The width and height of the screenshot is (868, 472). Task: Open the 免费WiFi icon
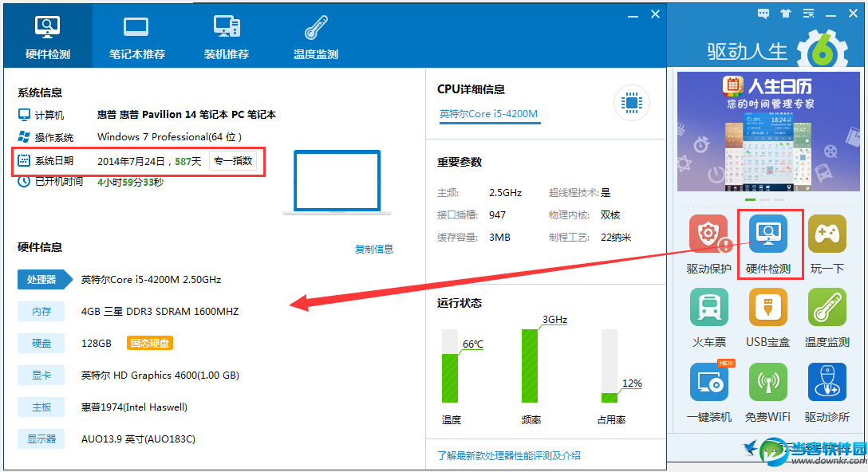768,382
